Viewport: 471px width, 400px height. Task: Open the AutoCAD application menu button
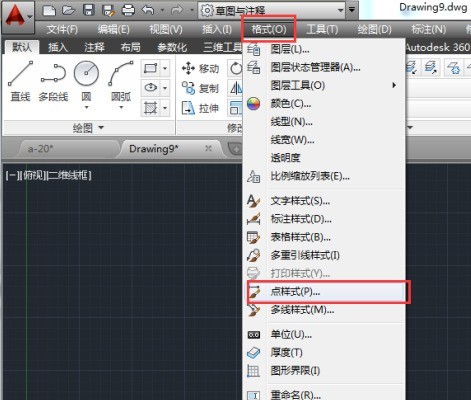click(x=18, y=17)
